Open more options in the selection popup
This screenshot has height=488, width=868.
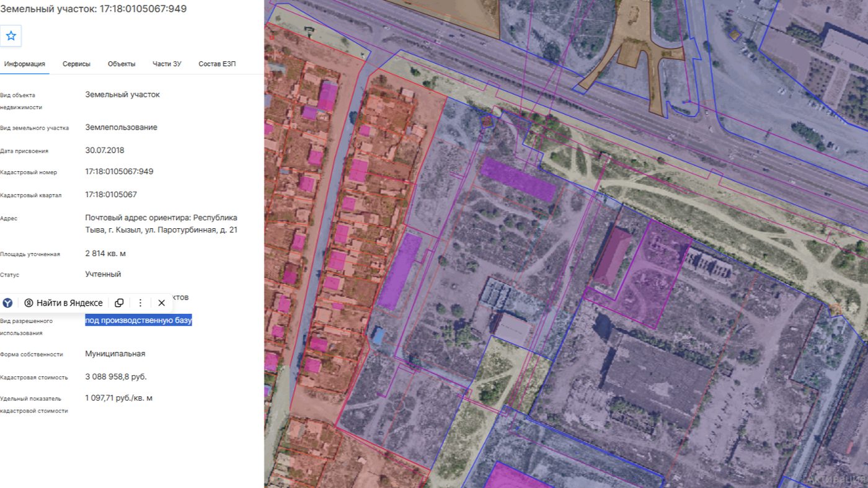tap(140, 303)
